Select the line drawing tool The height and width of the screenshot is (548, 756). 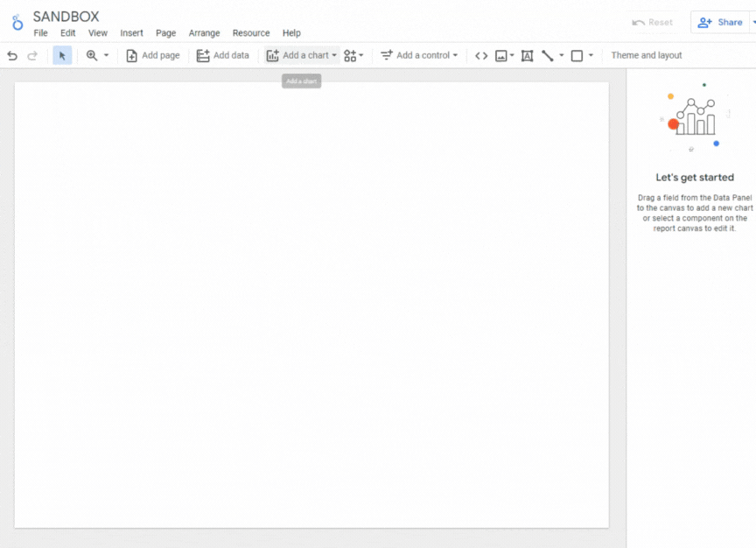click(x=547, y=56)
